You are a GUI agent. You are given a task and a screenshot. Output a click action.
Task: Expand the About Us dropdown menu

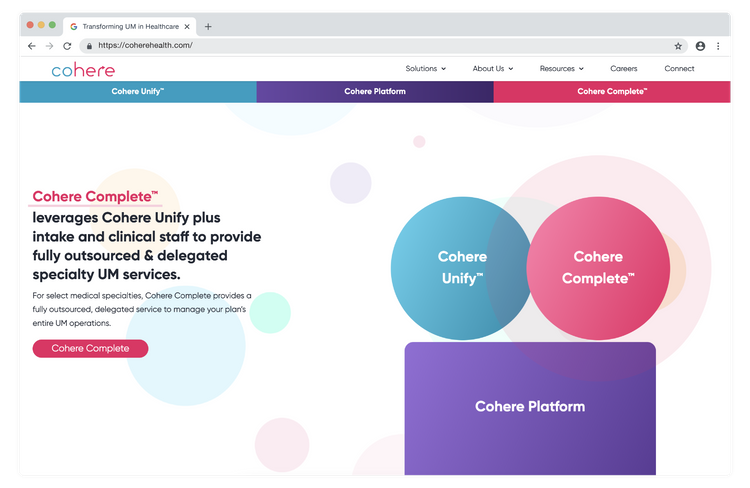point(493,68)
